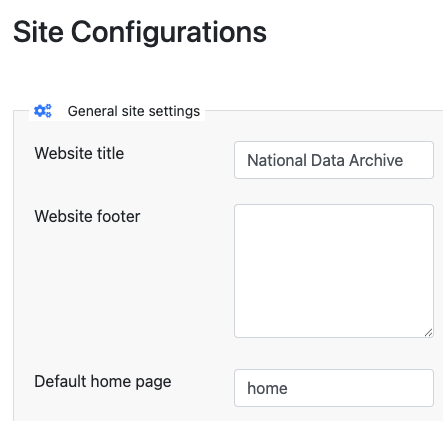Focus the empty Website footer textarea
Screen dimensions: 443x421
334,271
